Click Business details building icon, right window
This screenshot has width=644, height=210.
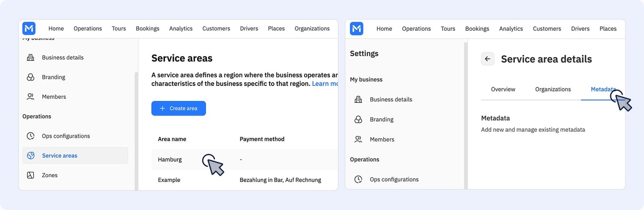click(x=358, y=100)
